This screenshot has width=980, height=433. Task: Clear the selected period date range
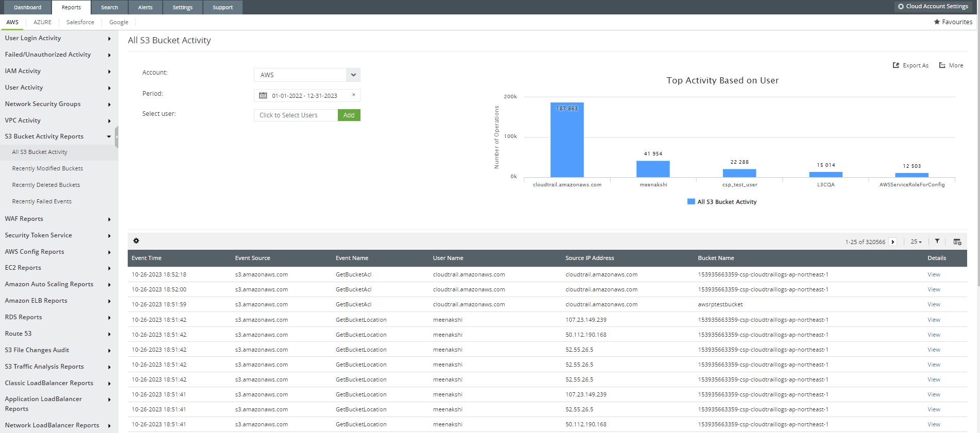coord(354,95)
